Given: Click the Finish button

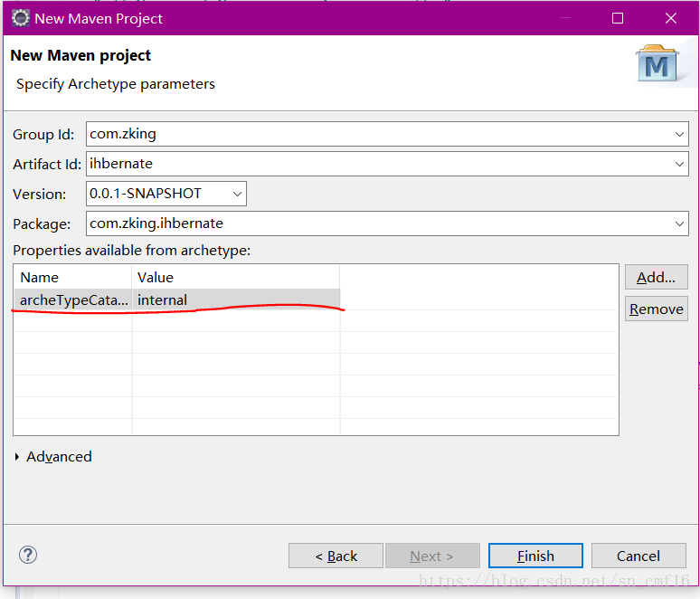Looking at the screenshot, I should tap(535, 556).
